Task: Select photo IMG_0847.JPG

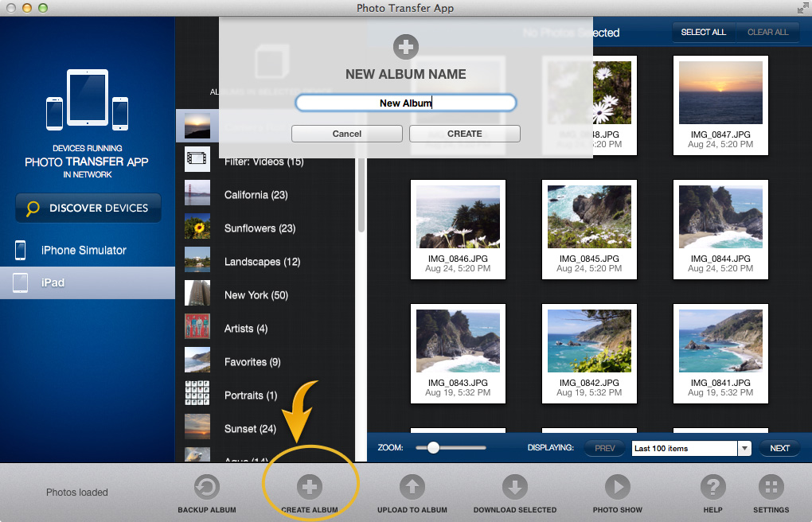Action: tap(720, 105)
